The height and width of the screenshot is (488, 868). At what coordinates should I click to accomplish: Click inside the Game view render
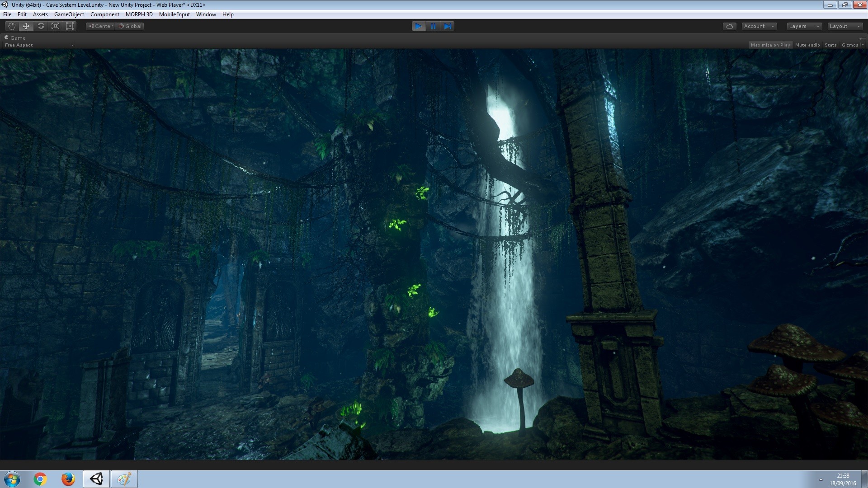(x=434, y=254)
